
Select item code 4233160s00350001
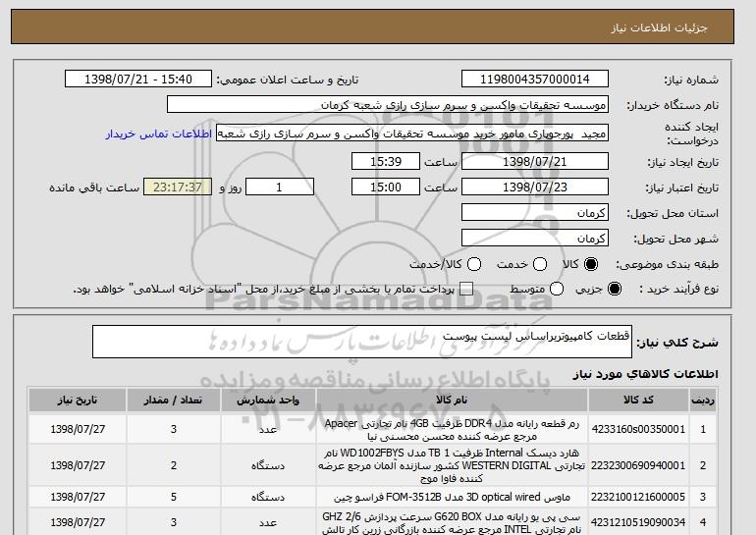[638, 429]
